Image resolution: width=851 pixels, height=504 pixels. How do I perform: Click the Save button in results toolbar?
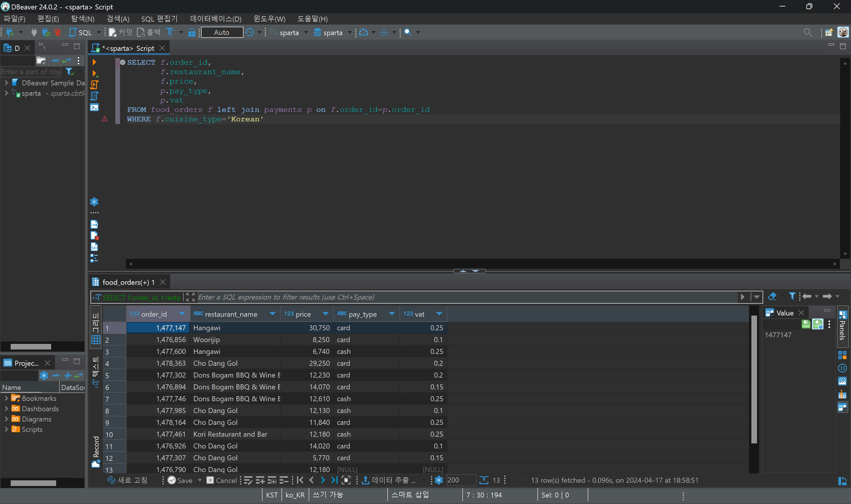pos(180,480)
